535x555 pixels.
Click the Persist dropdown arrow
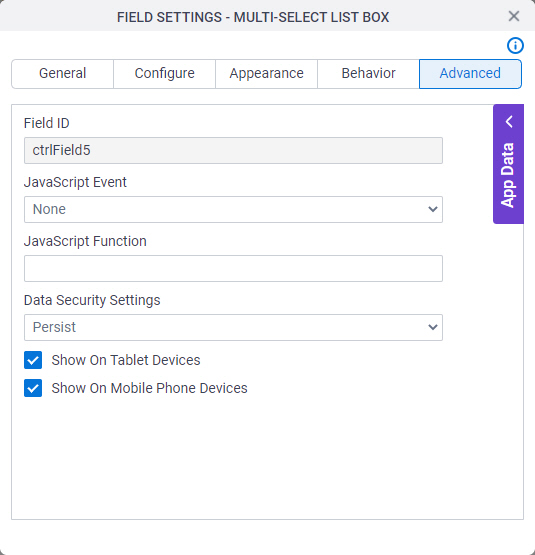click(433, 327)
